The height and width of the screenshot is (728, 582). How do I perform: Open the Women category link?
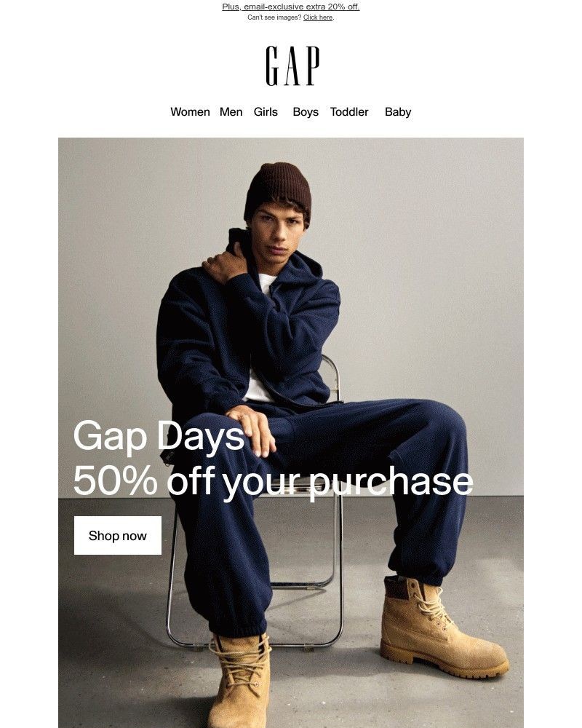(x=190, y=112)
